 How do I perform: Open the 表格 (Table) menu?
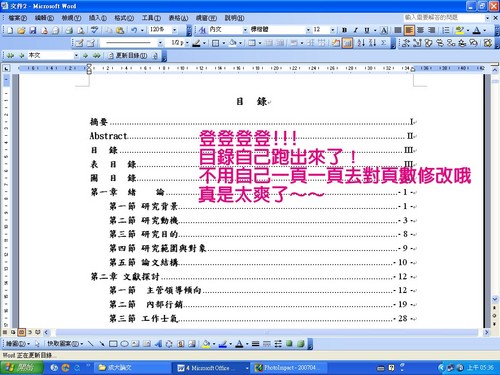point(178,18)
